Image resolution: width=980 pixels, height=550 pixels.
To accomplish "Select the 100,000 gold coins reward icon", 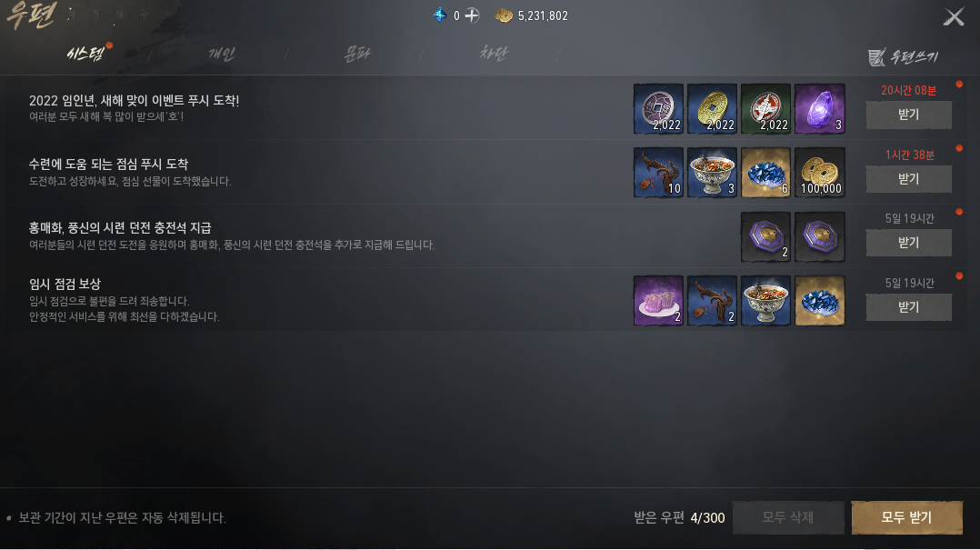I will click(819, 173).
